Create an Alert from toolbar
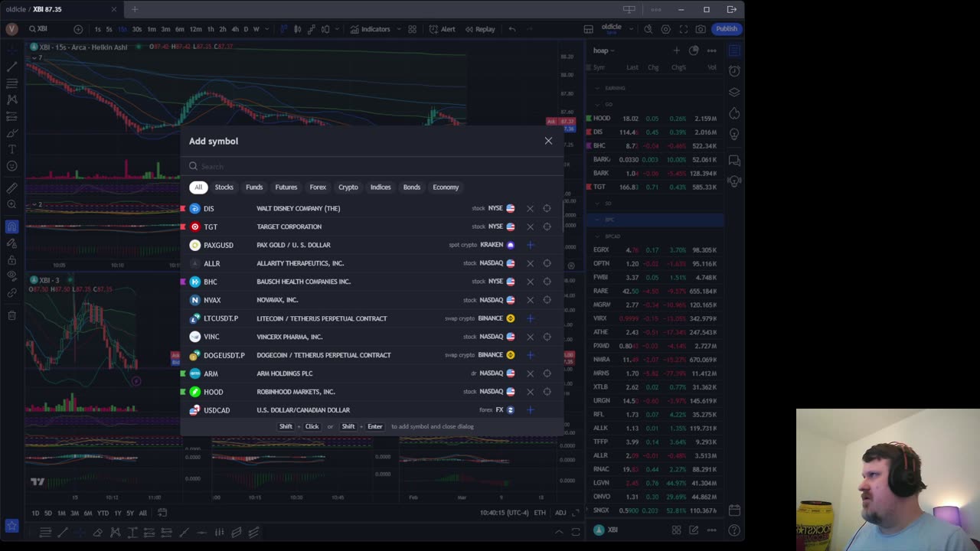 tap(443, 29)
